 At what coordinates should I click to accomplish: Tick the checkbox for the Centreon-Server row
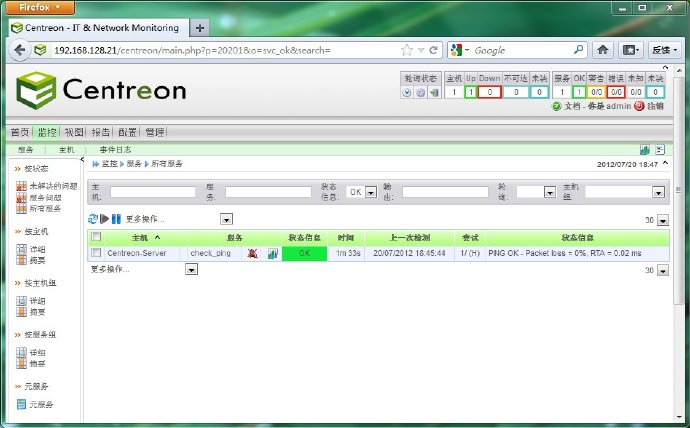[96, 253]
